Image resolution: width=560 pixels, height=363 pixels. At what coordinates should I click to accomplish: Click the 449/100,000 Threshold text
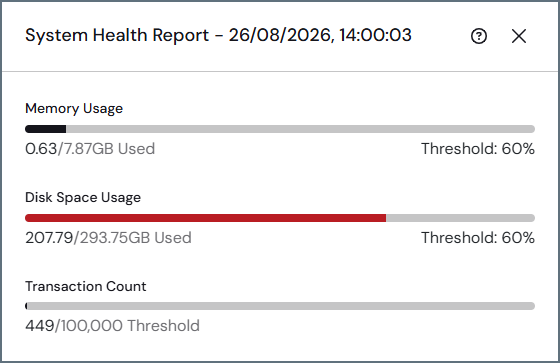[x=112, y=325]
